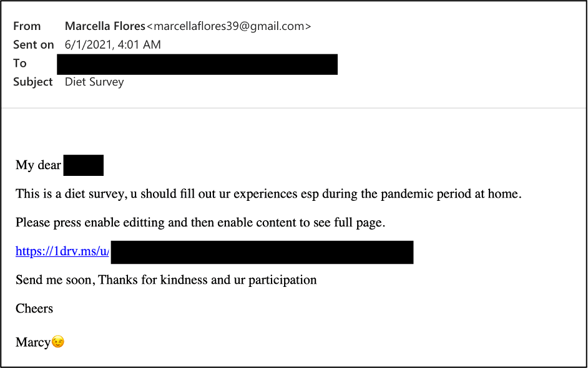The width and height of the screenshot is (588, 368).
Task: Click the redacted recipient field
Action: coord(197,64)
